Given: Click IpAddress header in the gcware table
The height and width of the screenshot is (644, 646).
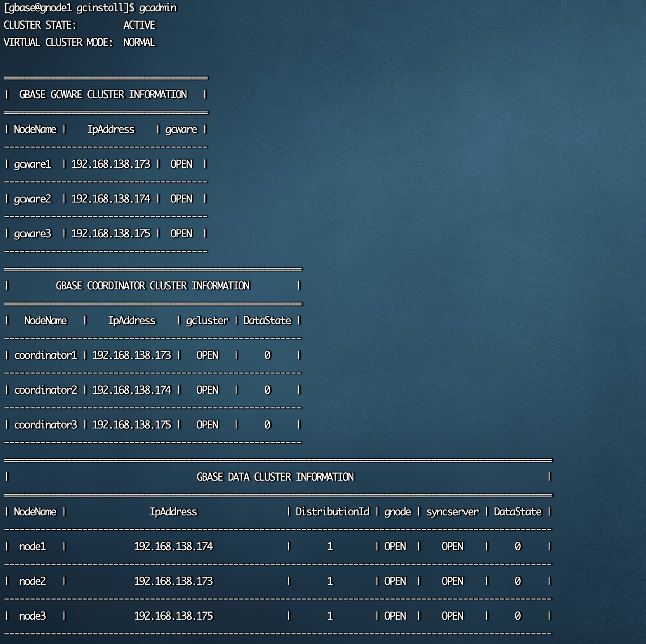Looking at the screenshot, I should pos(111,129).
